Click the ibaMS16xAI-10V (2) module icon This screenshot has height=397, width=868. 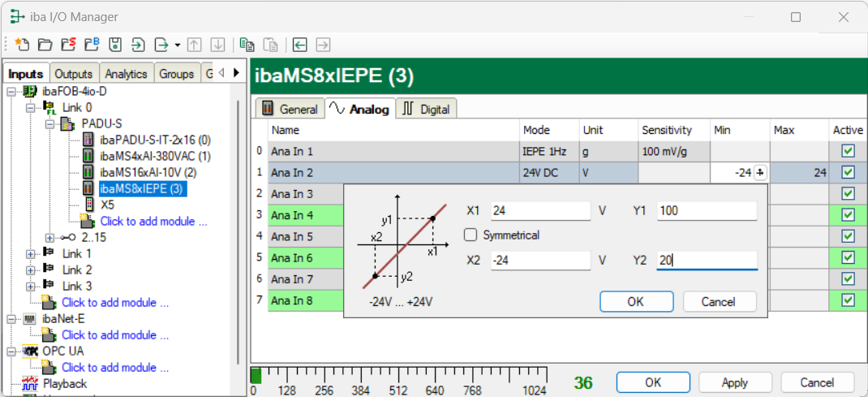click(x=88, y=172)
